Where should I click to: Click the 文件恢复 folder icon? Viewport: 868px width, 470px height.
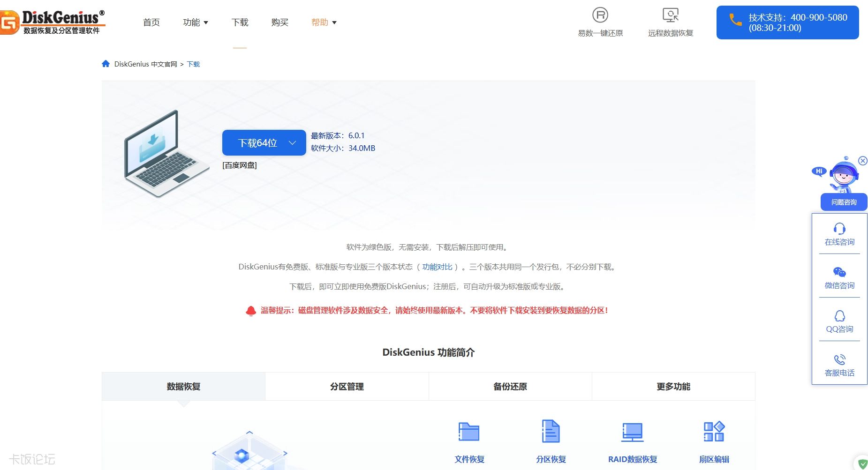469,432
